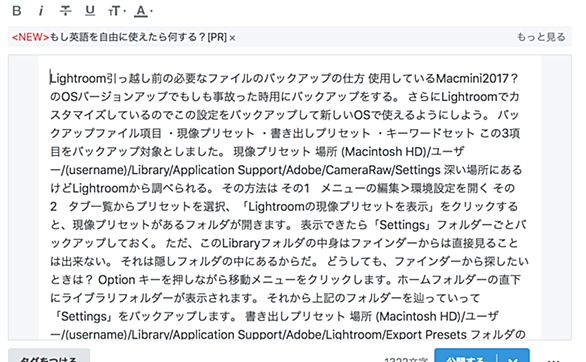Publish the post with 公開する button
The width and height of the screenshot is (586, 362).
(465, 358)
